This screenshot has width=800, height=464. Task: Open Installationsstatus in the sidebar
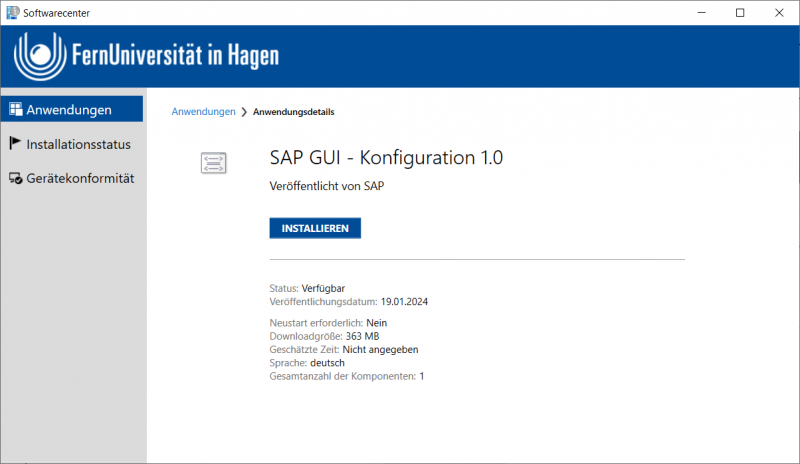pyautogui.click(x=72, y=144)
